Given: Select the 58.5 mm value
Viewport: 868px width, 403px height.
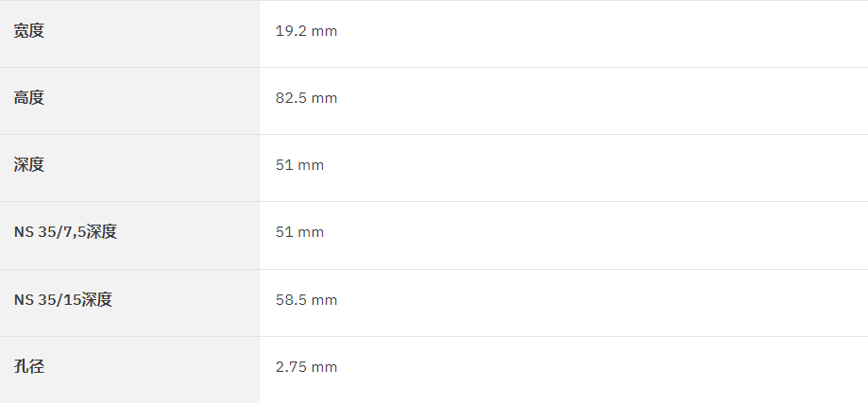Looking at the screenshot, I should [306, 299].
